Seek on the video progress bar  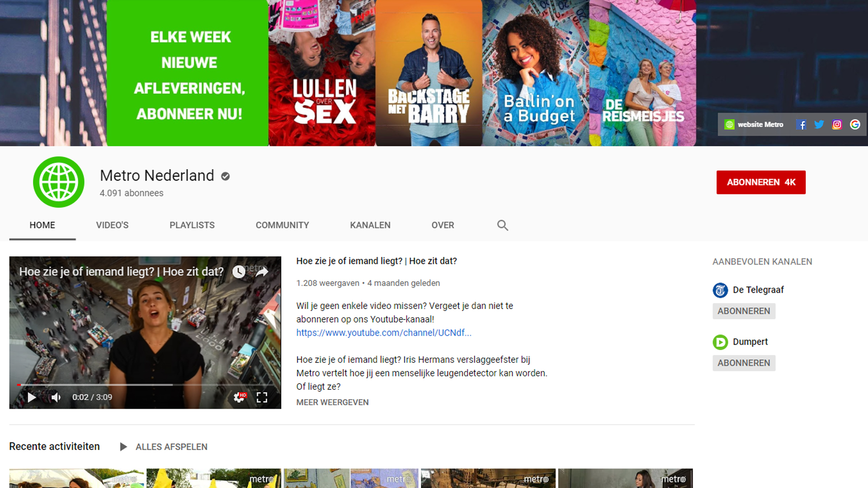point(145,385)
